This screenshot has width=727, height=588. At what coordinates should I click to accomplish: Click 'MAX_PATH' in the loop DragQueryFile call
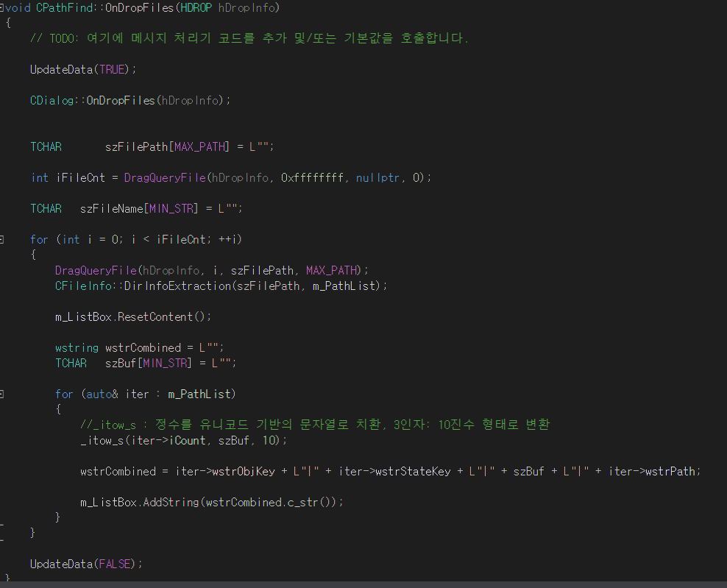tap(331, 270)
